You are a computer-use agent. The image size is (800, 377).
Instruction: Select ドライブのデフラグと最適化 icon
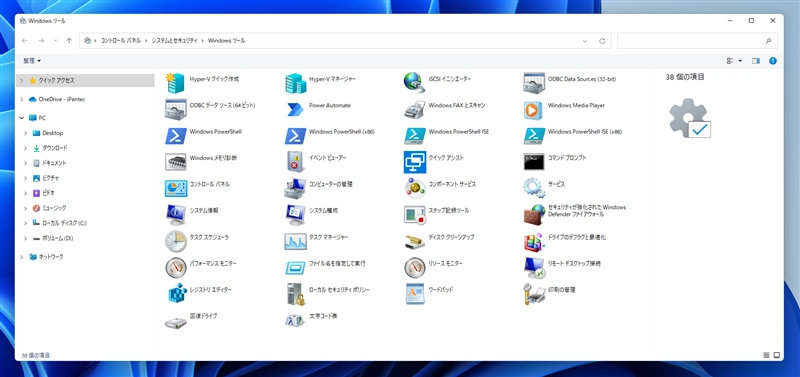tap(534, 241)
